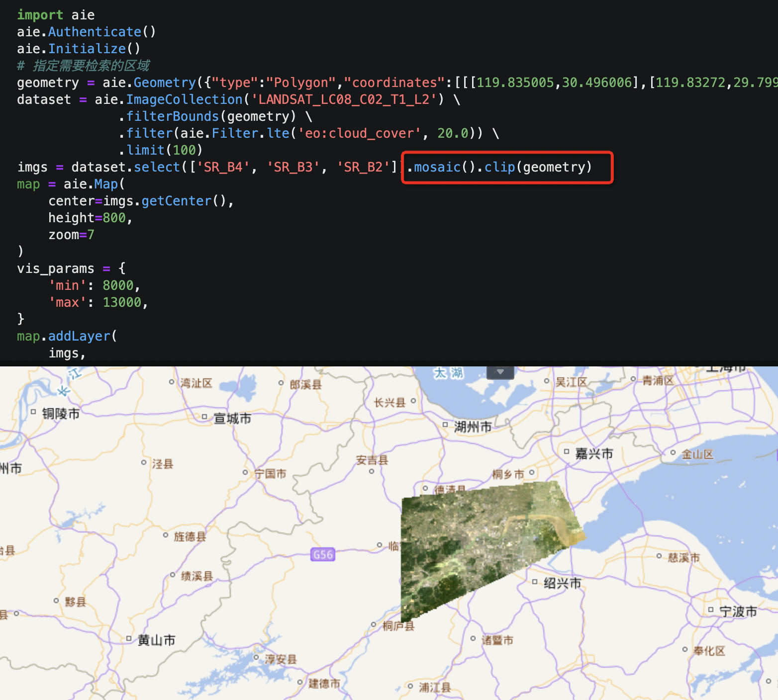Click the 吴江区 district label
This screenshot has width=778, height=700.
point(571,382)
